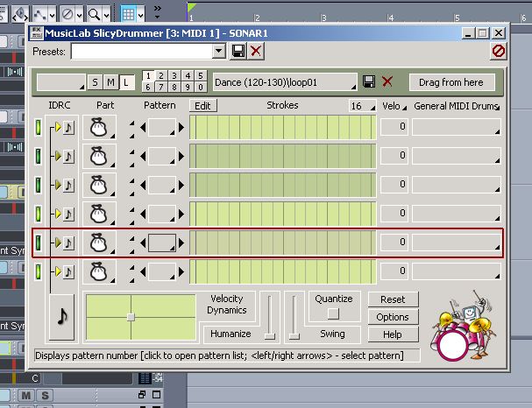Click the large master note button
This screenshot has width=532, height=408.
(x=61, y=317)
